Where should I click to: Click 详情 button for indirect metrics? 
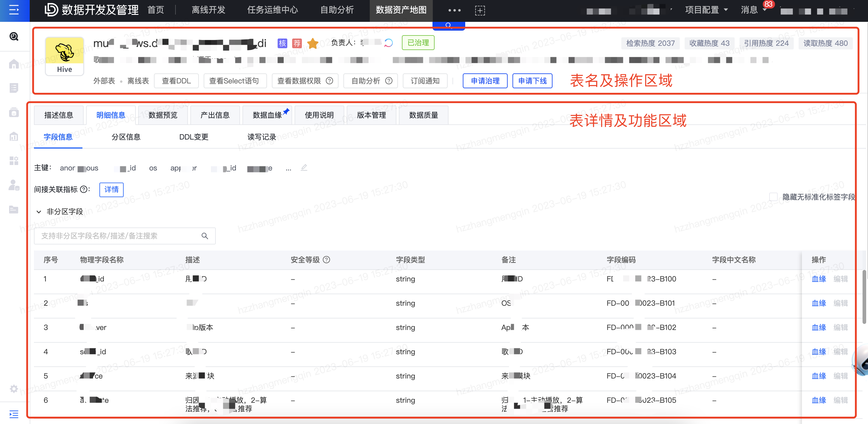[x=112, y=190]
